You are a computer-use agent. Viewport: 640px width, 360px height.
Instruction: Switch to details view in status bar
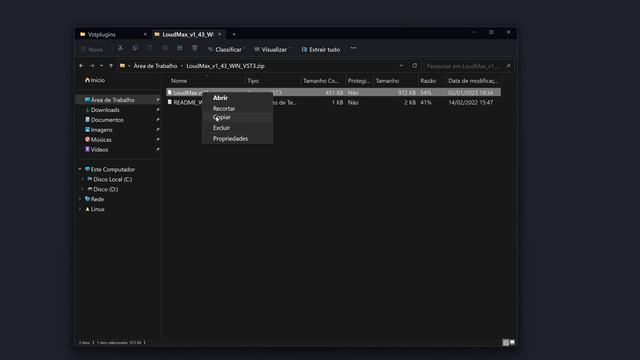click(505, 342)
